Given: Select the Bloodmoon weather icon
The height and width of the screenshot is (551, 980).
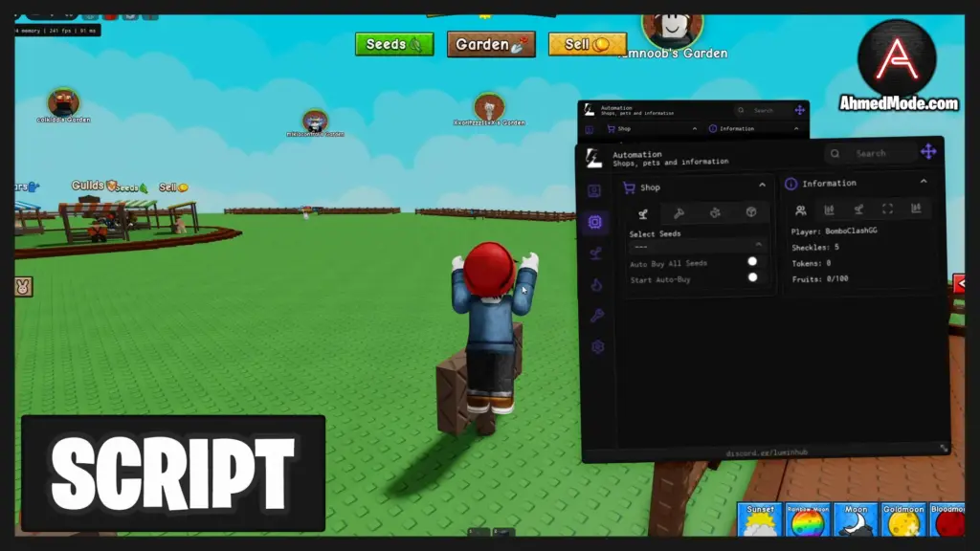Looking at the screenshot, I should point(947,519).
